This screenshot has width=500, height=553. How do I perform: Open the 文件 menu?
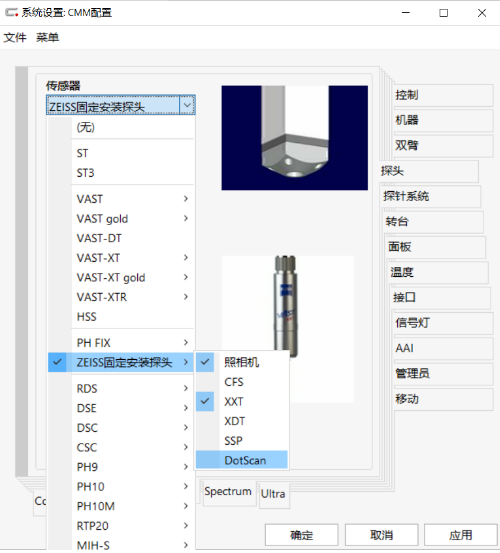pos(15,37)
